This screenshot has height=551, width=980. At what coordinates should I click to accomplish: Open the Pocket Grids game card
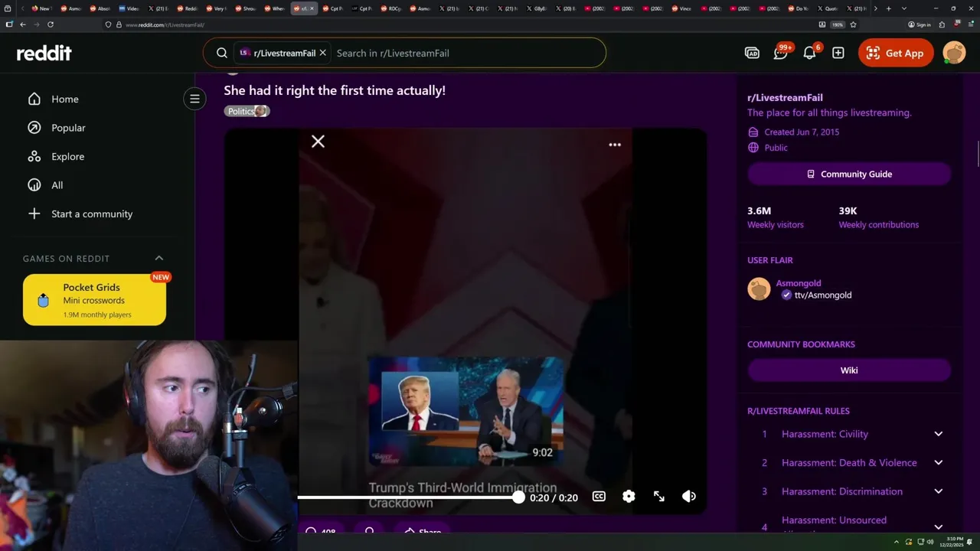tap(94, 300)
